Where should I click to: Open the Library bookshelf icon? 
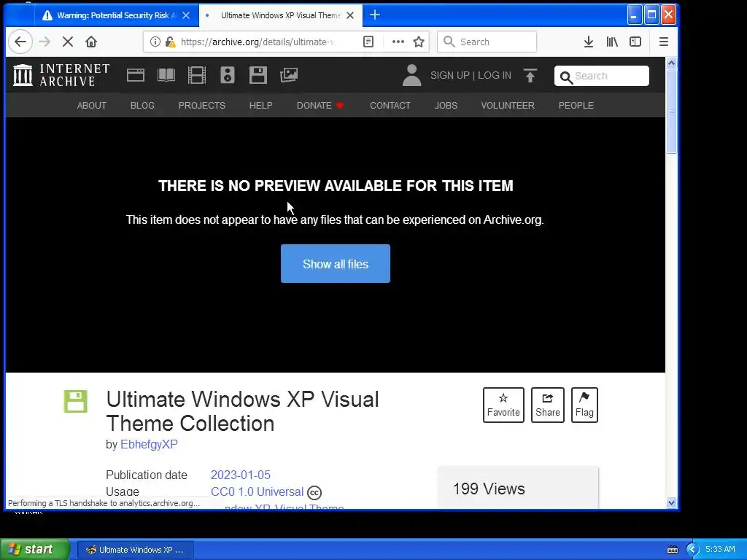click(612, 42)
